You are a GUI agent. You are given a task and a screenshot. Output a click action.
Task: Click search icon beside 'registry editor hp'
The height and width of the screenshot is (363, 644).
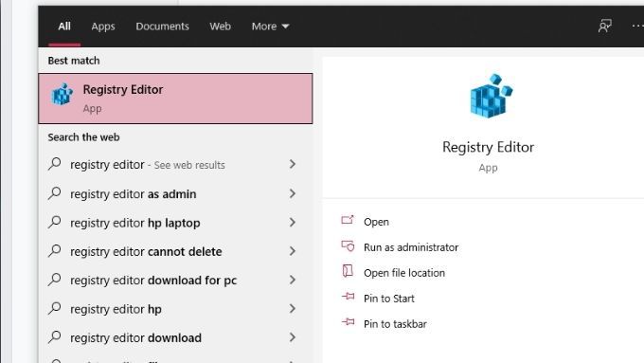[54, 308]
